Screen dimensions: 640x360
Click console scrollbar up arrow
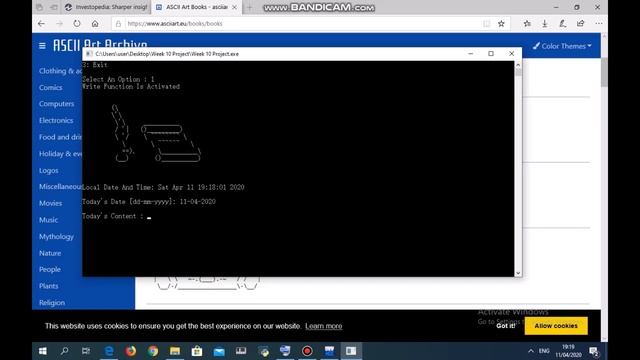(518, 65)
